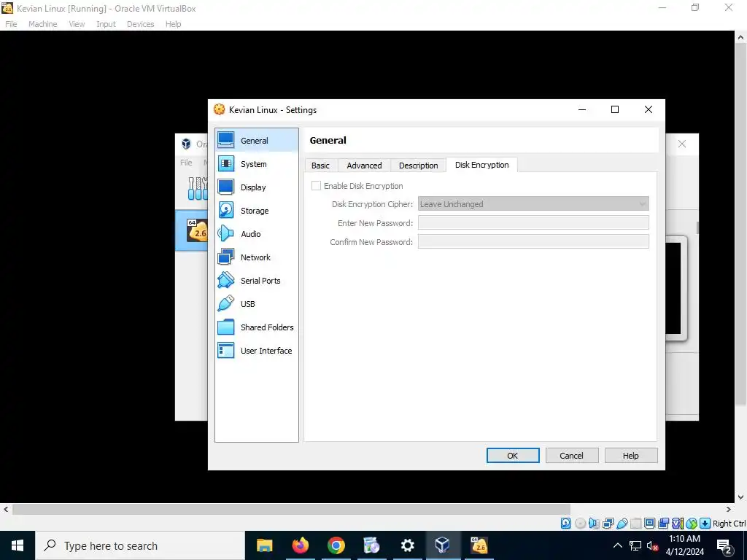The image size is (747, 560).
Task: Open the Network settings category
Action: (255, 257)
